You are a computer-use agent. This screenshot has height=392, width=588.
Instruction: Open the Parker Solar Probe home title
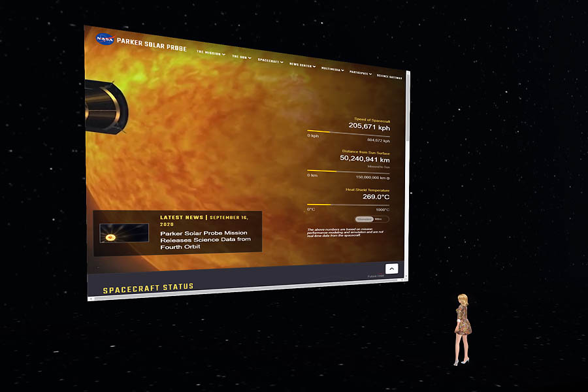pyautogui.click(x=152, y=44)
